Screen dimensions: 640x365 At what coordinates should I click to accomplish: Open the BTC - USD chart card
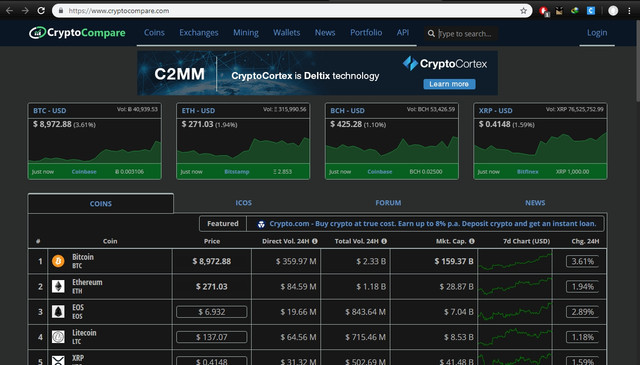95,141
